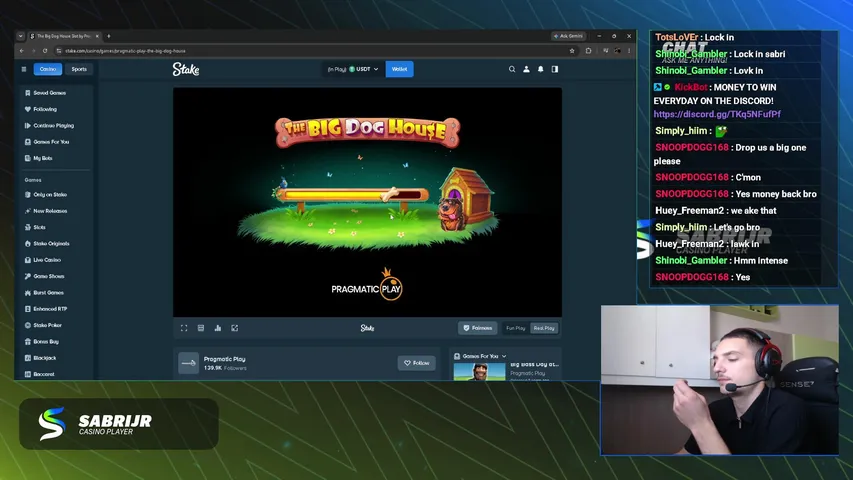Bookmark this page with the star
The image size is (853, 480).
(572, 51)
